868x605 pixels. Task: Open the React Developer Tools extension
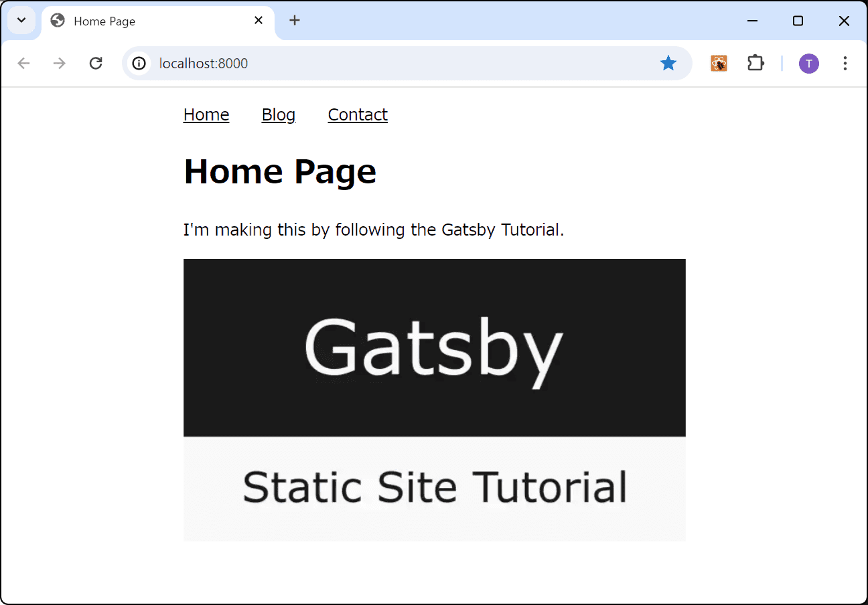click(719, 63)
